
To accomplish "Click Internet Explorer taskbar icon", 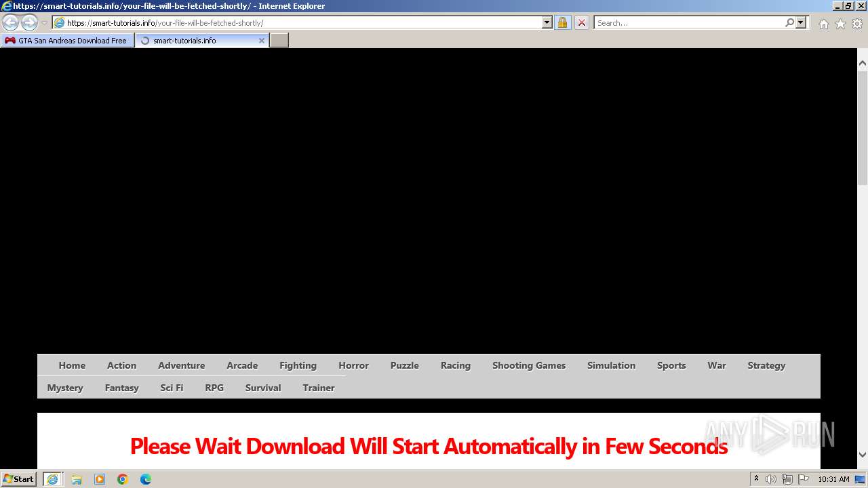I will point(52,479).
